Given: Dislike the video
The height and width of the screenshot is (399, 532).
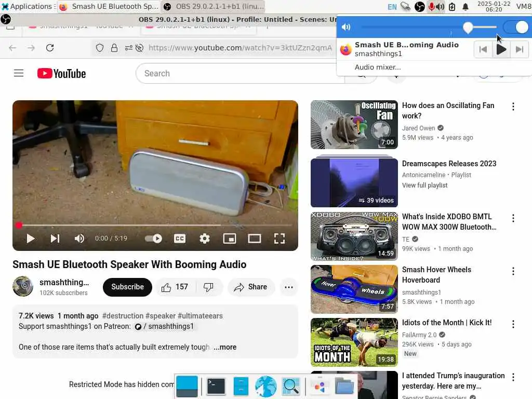Looking at the screenshot, I should (209, 287).
